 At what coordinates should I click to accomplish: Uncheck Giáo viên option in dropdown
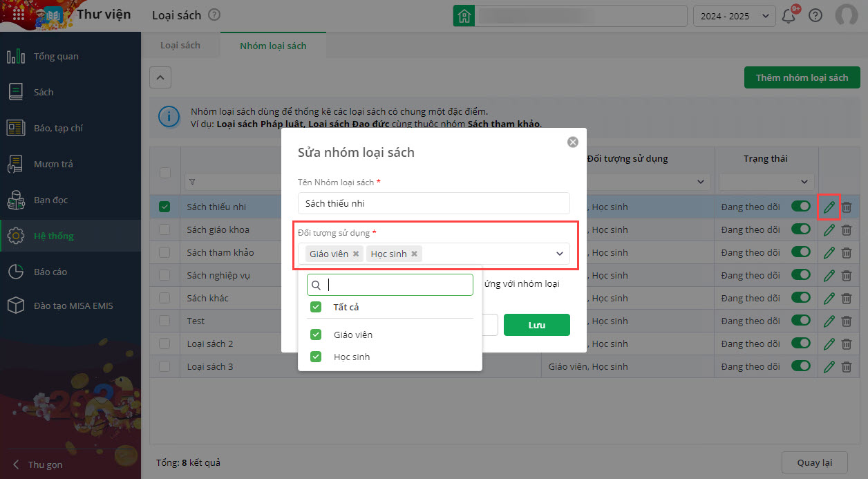click(x=316, y=335)
